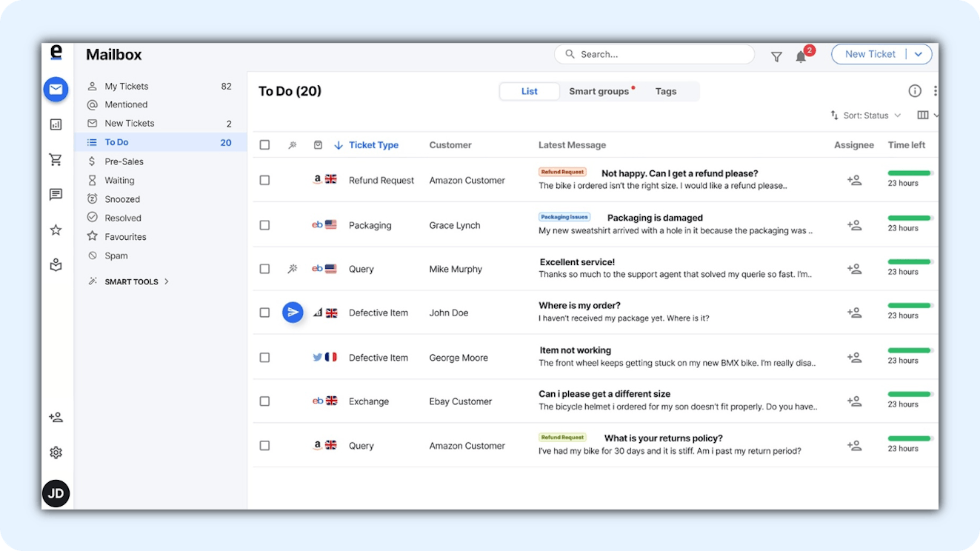This screenshot has height=551, width=980.
Task: Open the shopping cart orders icon
Action: pos(56,159)
